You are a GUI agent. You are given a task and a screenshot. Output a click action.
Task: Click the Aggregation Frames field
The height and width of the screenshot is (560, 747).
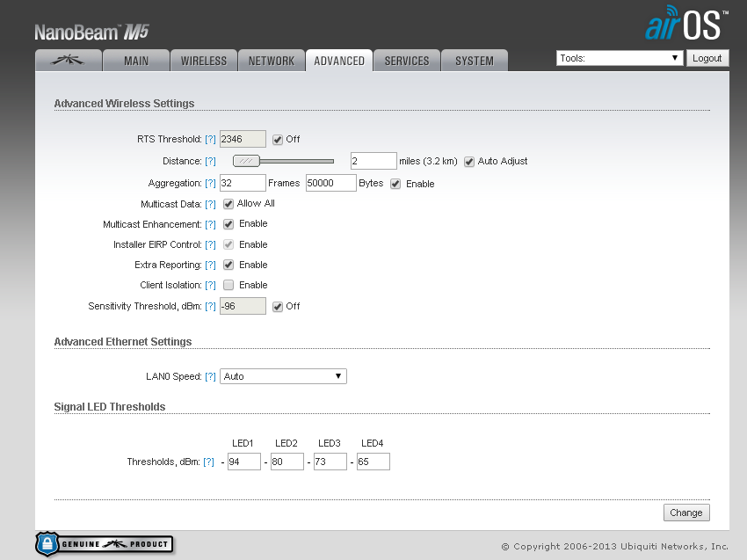pos(243,183)
